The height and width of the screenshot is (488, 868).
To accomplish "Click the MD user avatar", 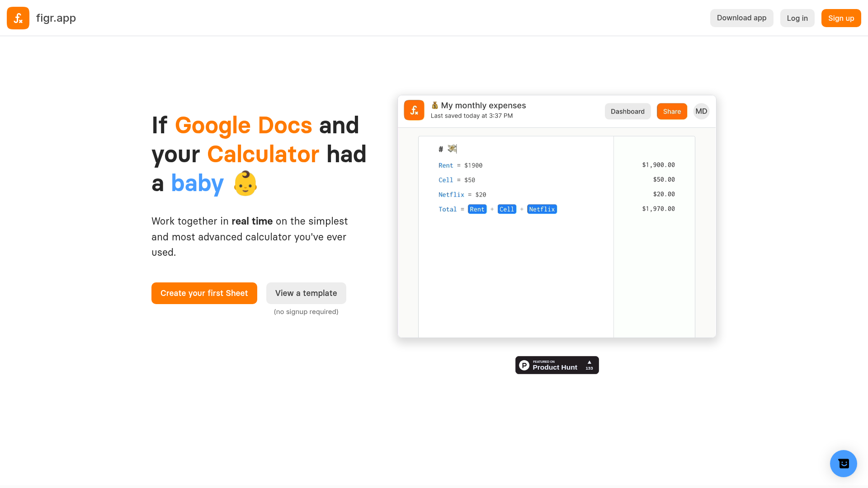I will pos(701,111).
